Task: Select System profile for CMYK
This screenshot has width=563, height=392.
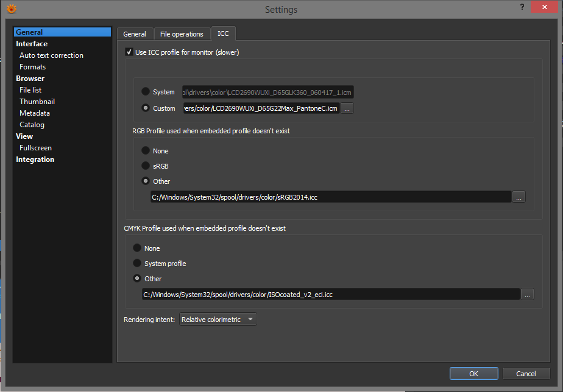Action: tap(137, 264)
